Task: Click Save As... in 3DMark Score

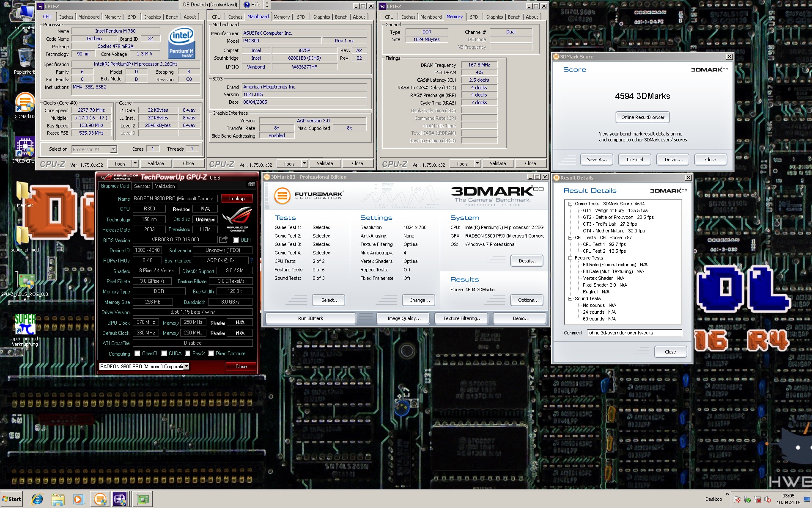Action: [597, 160]
